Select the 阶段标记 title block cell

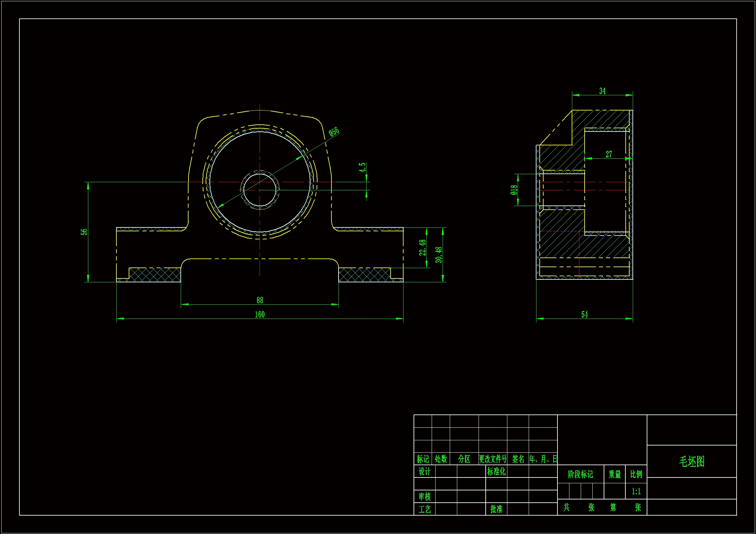[580, 474]
